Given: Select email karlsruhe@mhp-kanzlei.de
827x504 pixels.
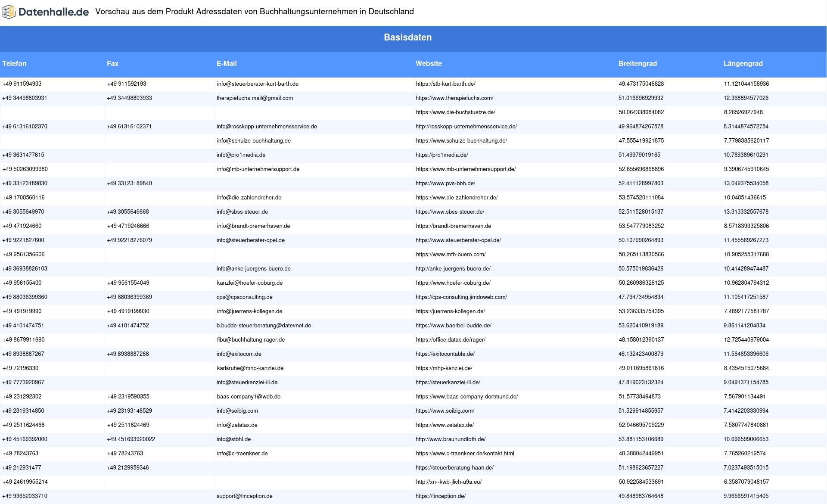Looking at the screenshot, I should pyautogui.click(x=250, y=368).
